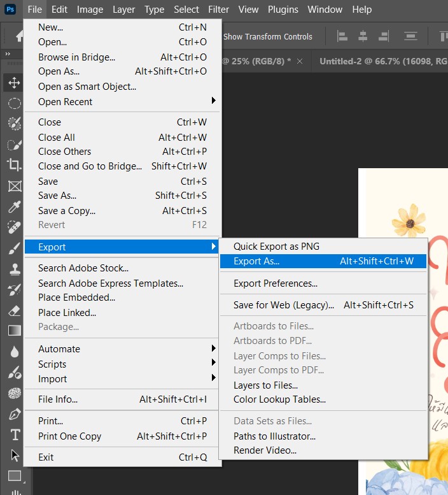The height and width of the screenshot is (495, 448).
Task: Expand the toolbar with double-arrow icon
Action: tap(8, 55)
